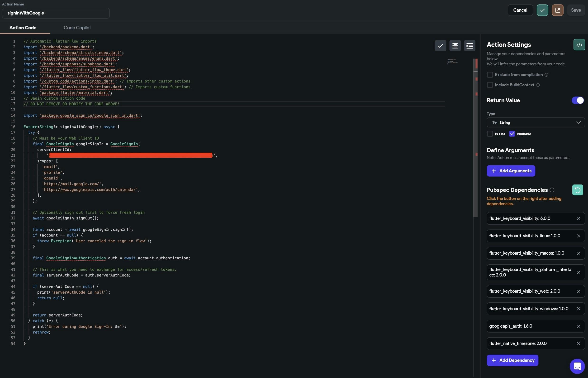This screenshot has height=378, width=588.
Task: Check the Include BuildContext option
Action: [490, 85]
